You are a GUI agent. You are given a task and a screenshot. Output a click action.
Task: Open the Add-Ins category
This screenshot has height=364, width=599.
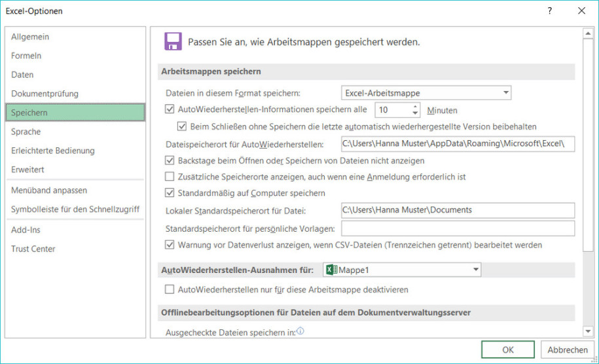(75, 230)
